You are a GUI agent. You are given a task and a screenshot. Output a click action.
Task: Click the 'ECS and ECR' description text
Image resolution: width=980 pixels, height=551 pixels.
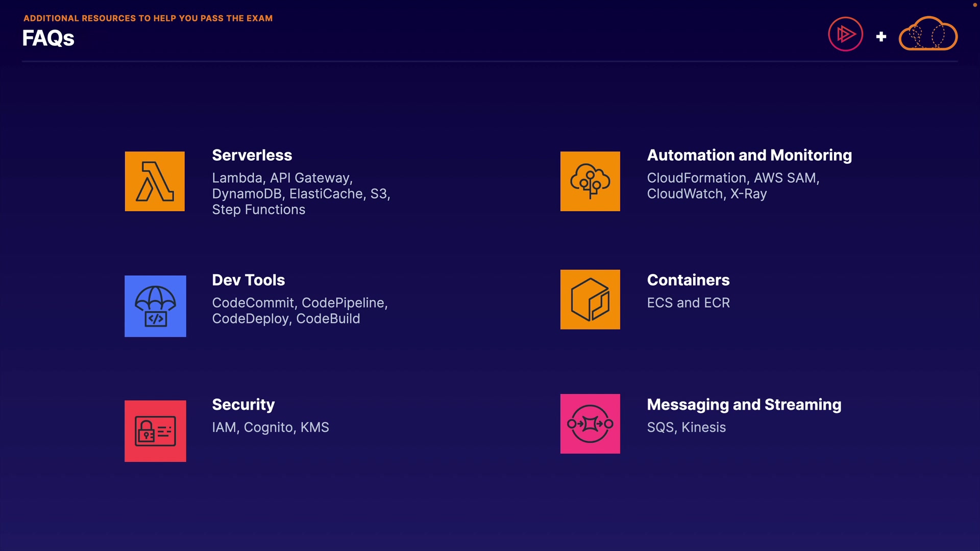pyautogui.click(x=688, y=303)
